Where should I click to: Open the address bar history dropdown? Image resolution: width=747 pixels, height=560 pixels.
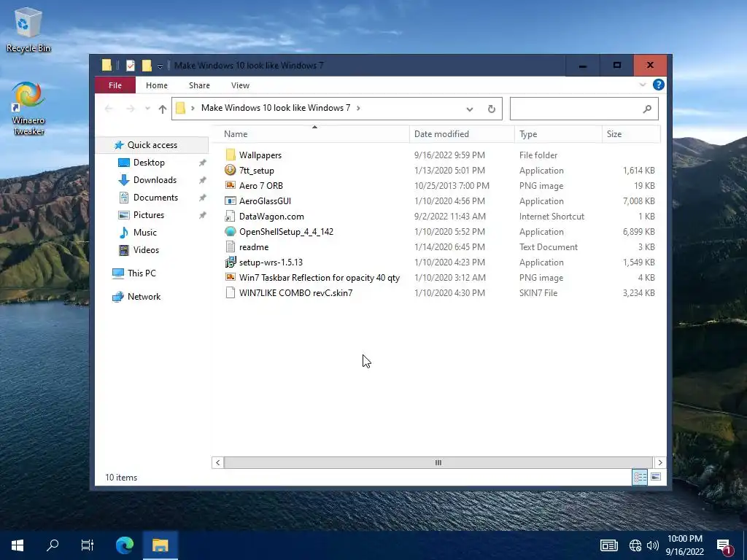[470, 109]
